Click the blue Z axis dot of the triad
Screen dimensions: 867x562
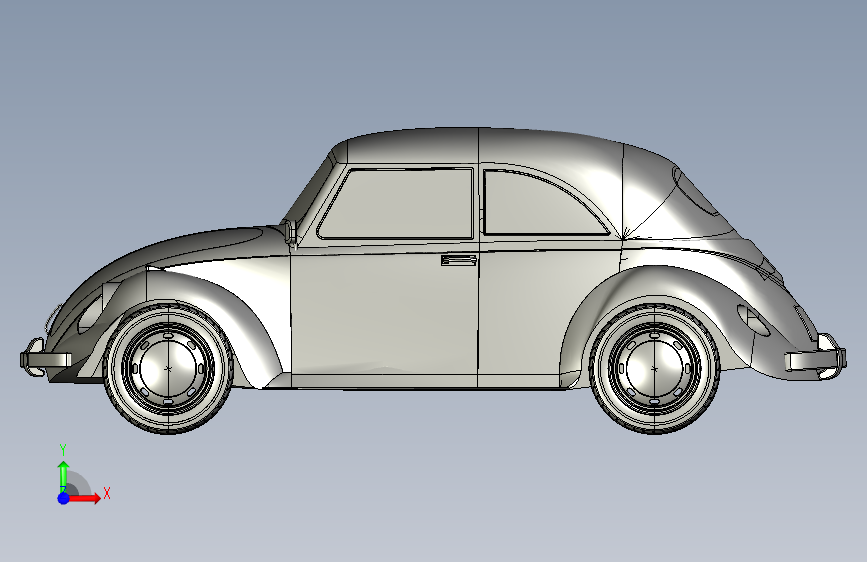[64, 498]
